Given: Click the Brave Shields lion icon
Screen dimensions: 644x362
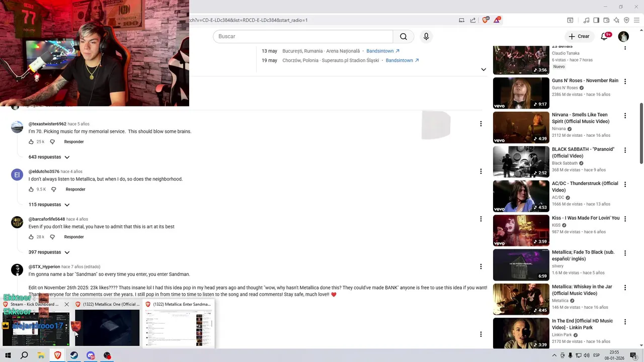Looking at the screenshot, I should (485, 20).
